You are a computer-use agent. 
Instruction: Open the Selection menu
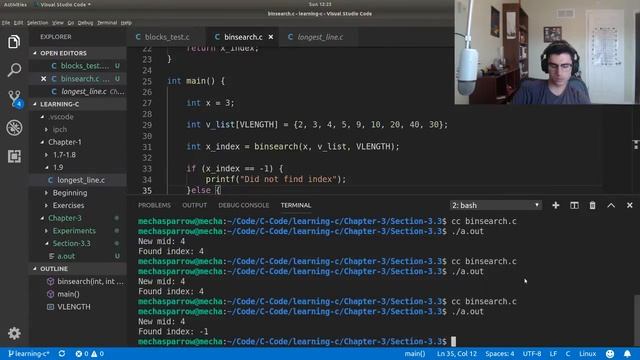click(x=38, y=23)
